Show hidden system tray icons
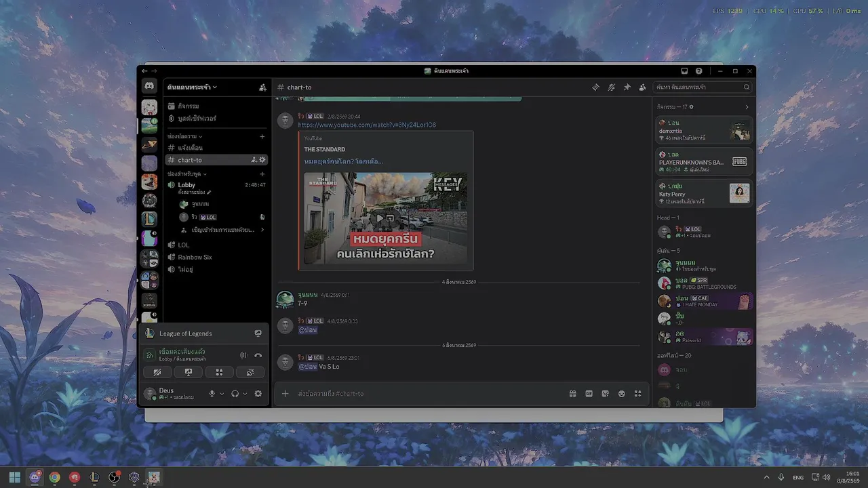The image size is (868, 488). (767, 477)
